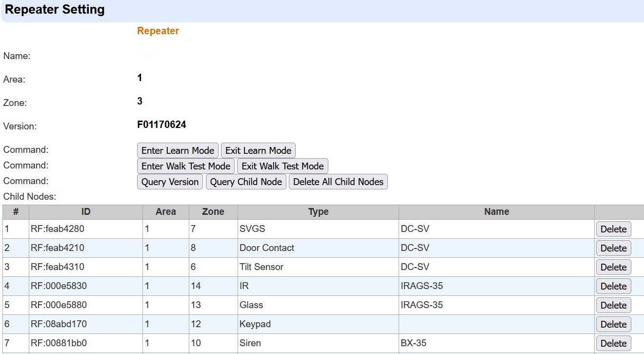This screenshot has height=354, width=644.
Task: Remove the Keypad child node
Action: (613, 324)
